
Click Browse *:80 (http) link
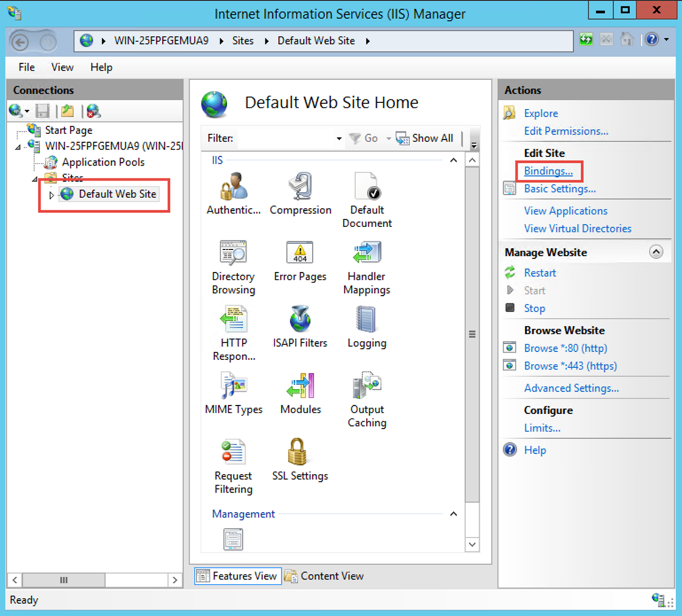[565, 348]
